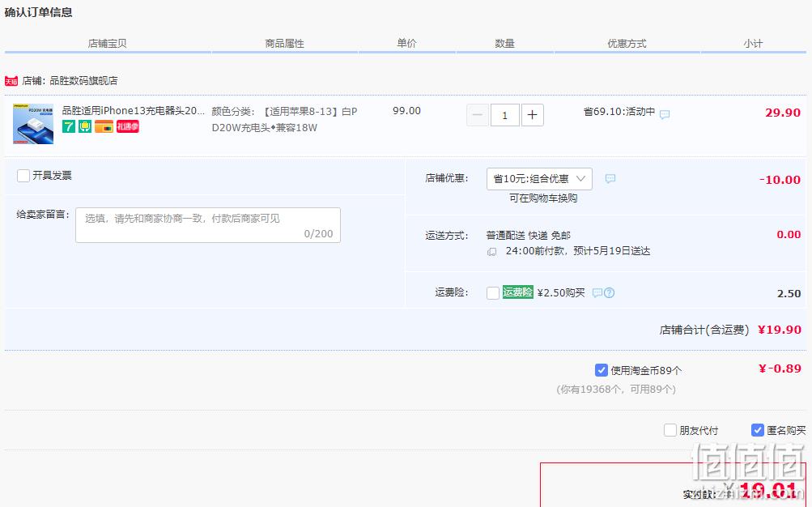Click the product color attribute description text
The height and width of the screenshot is (507, 812).
284,119
